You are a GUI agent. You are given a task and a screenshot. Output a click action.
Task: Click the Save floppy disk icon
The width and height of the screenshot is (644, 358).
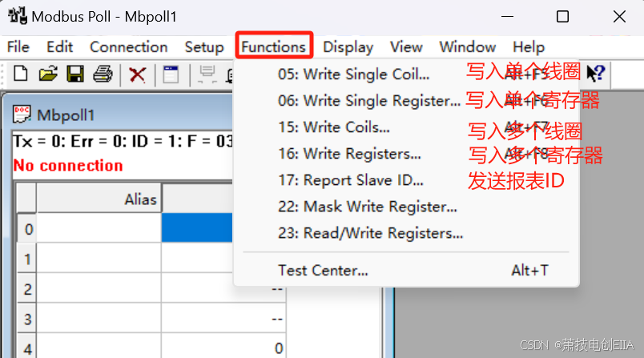(x=75, y=74)
